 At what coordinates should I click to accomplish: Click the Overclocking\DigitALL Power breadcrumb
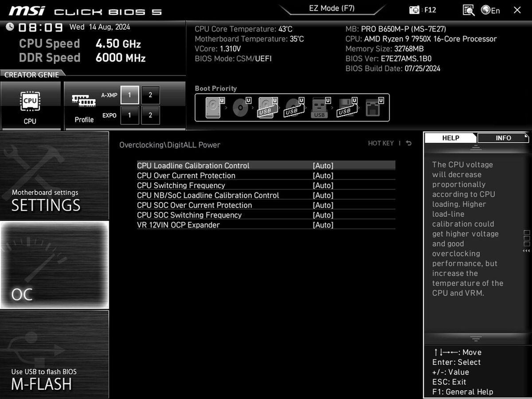170,145
